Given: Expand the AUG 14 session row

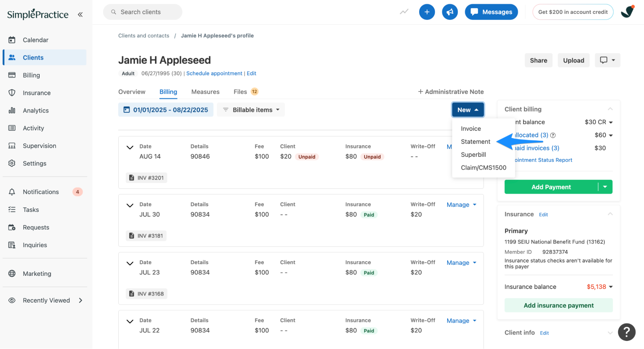Looking at the screenshot, I should 130,147.
